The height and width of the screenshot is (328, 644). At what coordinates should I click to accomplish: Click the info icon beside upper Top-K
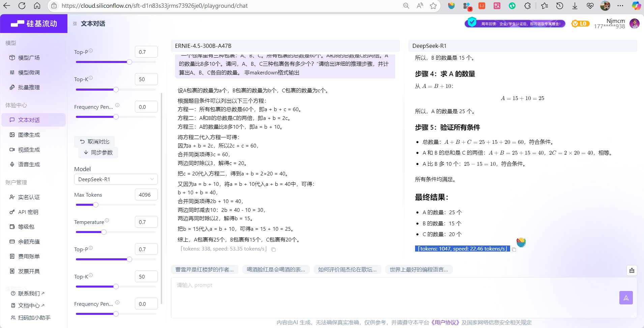(91, 78)
